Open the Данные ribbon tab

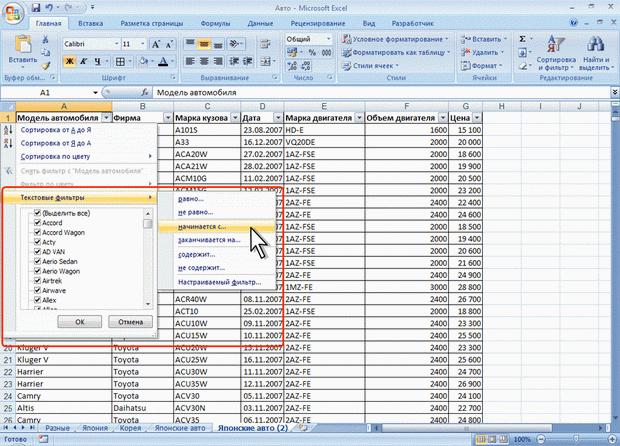coord(260,23)
